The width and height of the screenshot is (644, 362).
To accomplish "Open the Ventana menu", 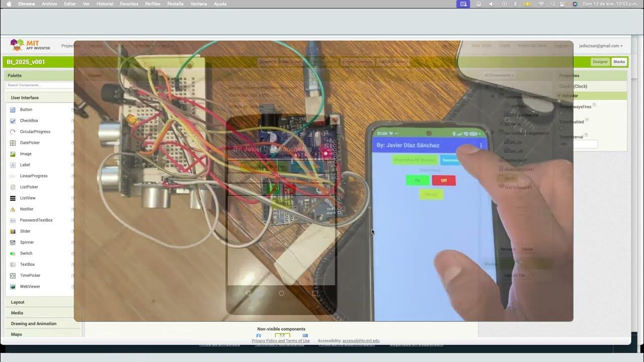I will [199, 4].
